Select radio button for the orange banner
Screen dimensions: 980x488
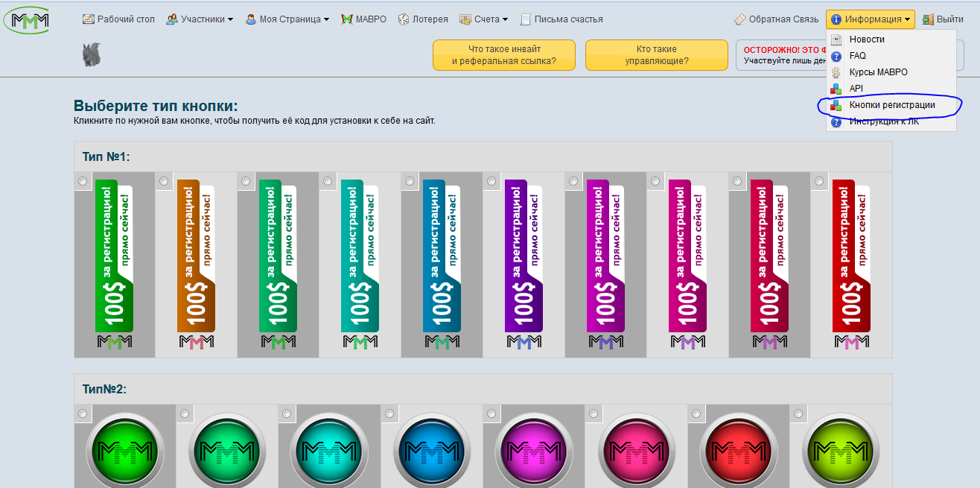[164, 181]
